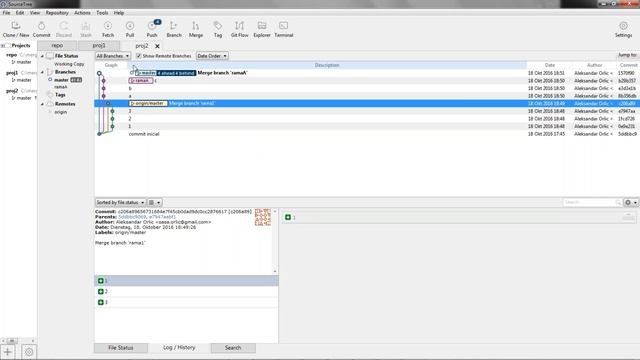
Task: Open the All Branches dropdown
Action: coord(113,56)
